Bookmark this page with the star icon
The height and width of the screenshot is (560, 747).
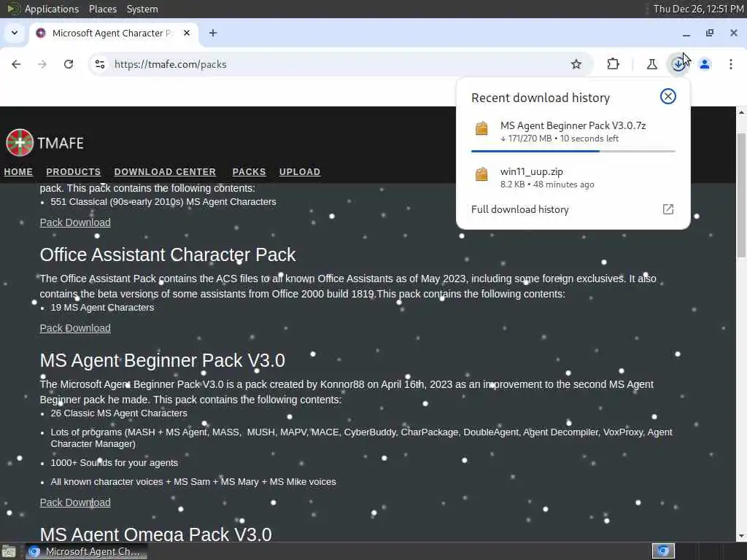576,64
